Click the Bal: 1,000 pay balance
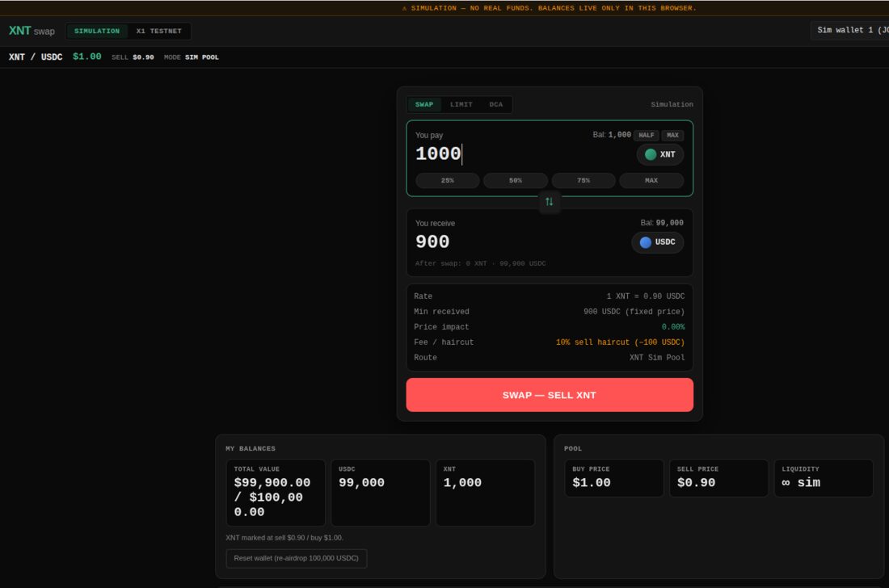The width and height of the screenshot is (889, 588). tap(611, 135)
